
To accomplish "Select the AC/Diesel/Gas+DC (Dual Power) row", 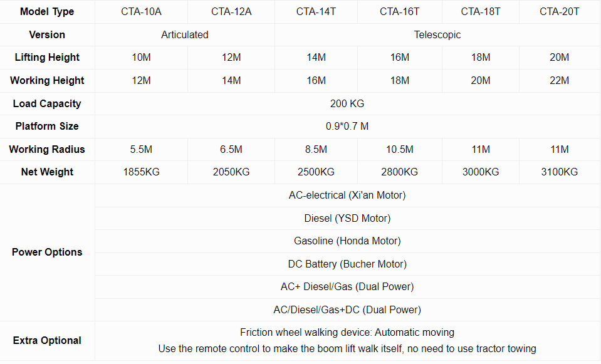I will point(347,309).
